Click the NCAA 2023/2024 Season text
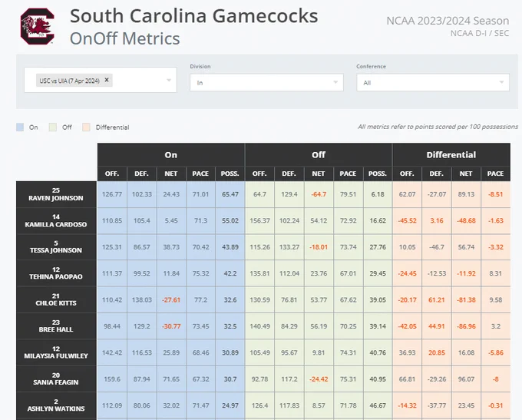Viewport: 522px width, 420px height. [x=448, y=21]
